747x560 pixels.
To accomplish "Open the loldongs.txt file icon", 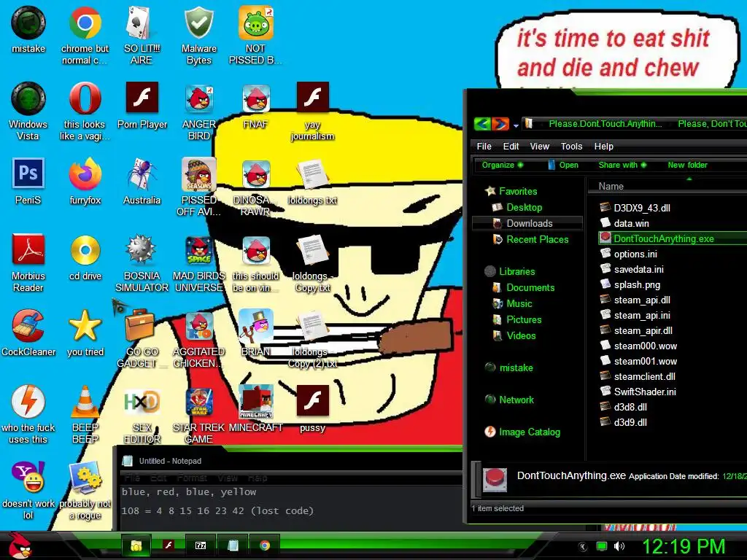I will click(312, 182).
